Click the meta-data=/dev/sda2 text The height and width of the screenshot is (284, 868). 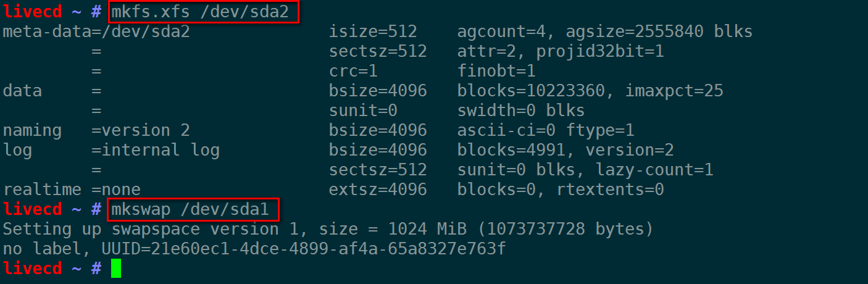96,31
